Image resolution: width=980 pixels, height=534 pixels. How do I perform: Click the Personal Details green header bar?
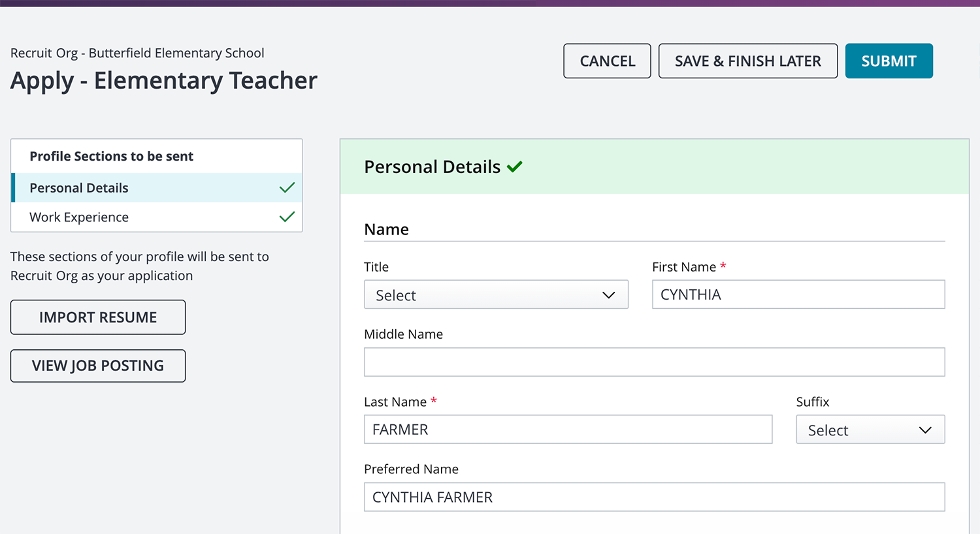point(719,167)
